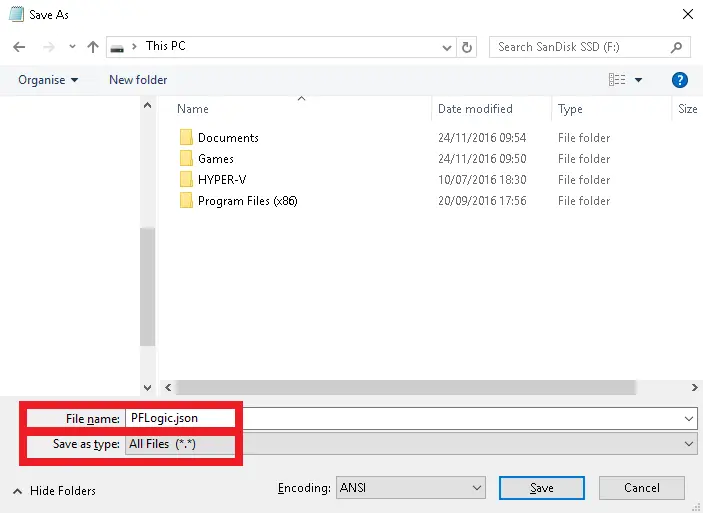703x513 pixels.
Task: Click the horizontal scrollbar right arrow
Action: coord(694,387)
